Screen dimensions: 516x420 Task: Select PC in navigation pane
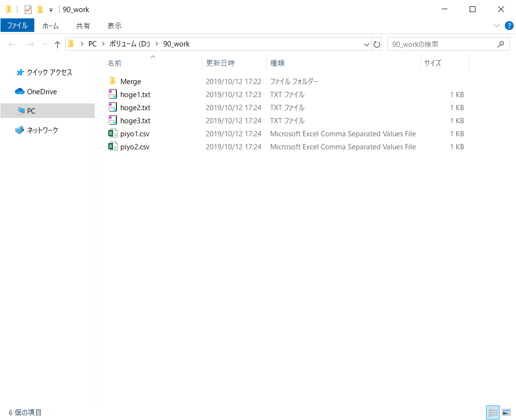point(48,111)
